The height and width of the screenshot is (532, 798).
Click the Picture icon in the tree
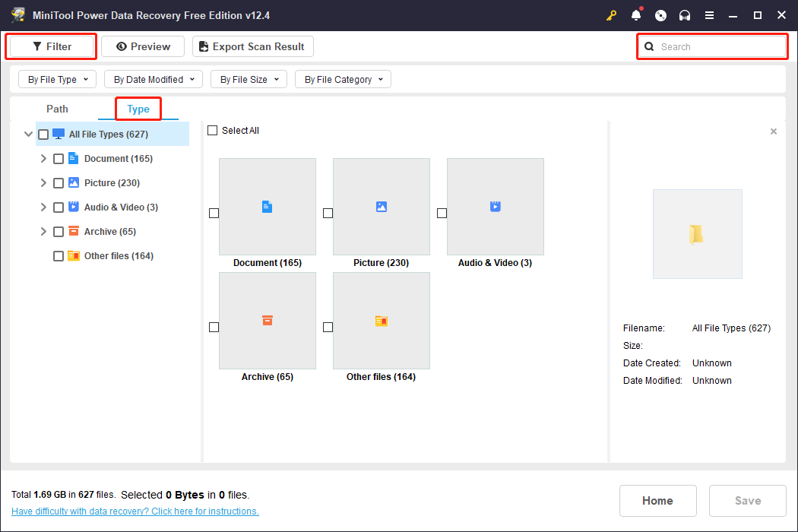click(x=73, y=182)
